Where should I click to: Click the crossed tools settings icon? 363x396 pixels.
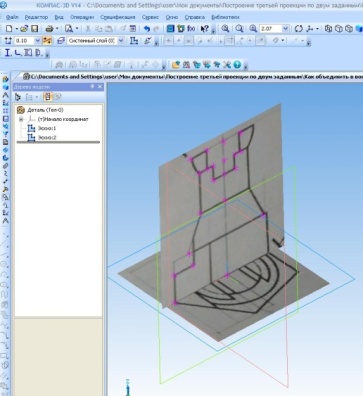(227, 65)
